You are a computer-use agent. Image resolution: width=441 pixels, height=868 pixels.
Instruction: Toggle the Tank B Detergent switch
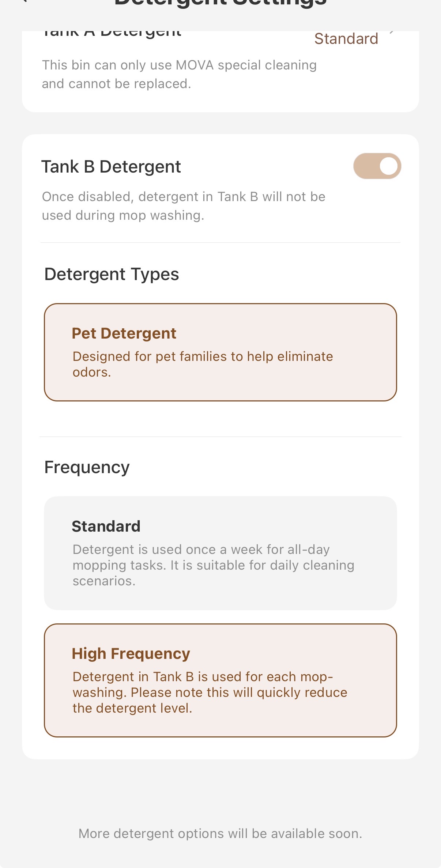coord(377,166)
